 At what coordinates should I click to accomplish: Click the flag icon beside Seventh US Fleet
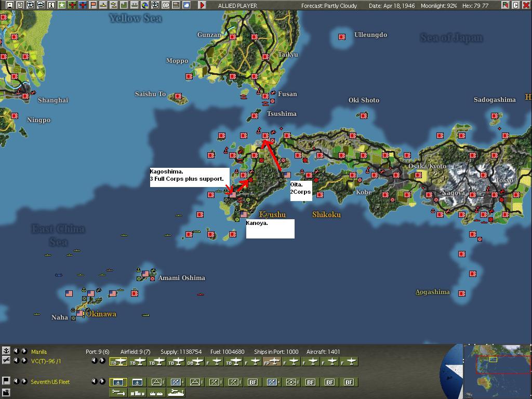coord(6,381)
